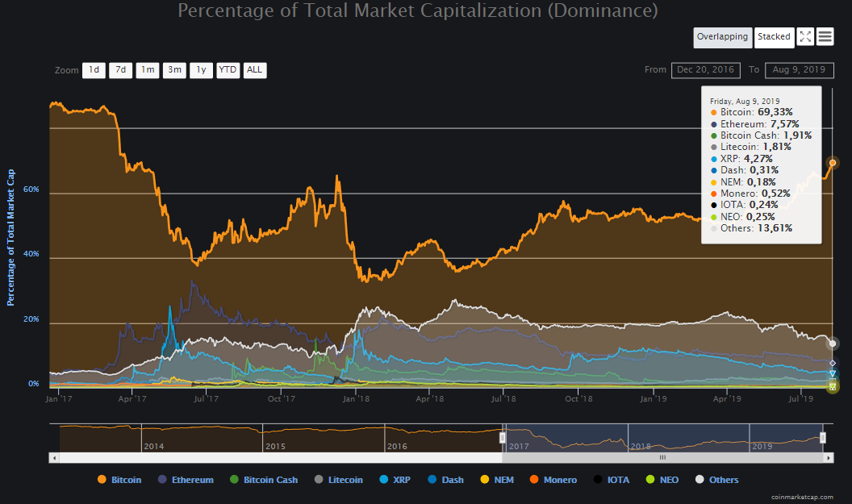Click the navigator scroll left arrow
Screen dimensions: 852x504
tap(55, 457)
